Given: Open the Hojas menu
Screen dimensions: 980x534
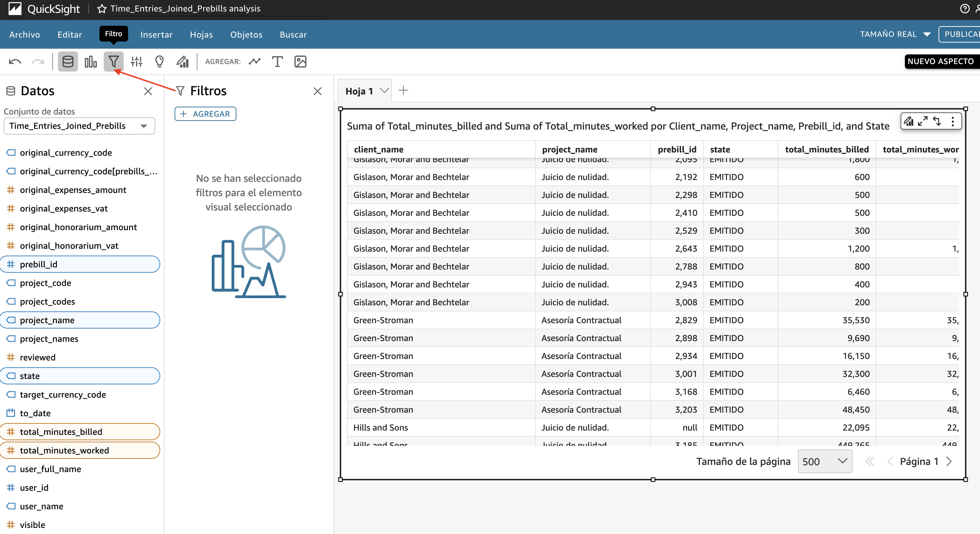Looking at the screenshot, I should [201, 35].
